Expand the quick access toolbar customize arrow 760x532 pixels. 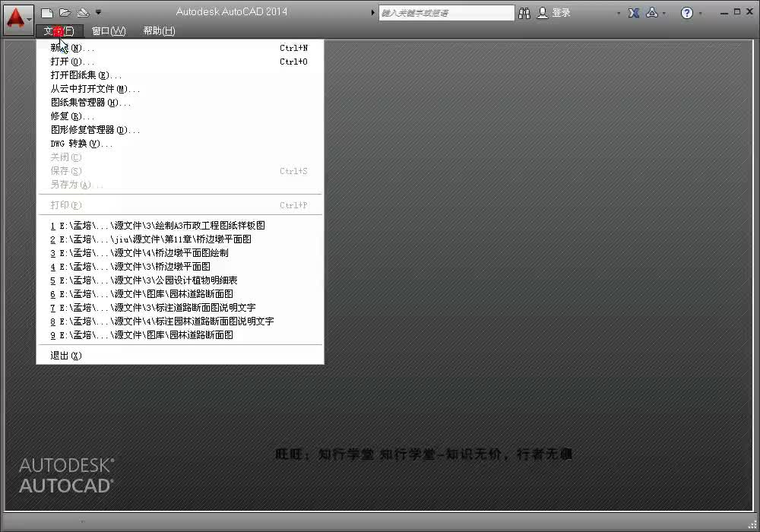tap(98, 12)
